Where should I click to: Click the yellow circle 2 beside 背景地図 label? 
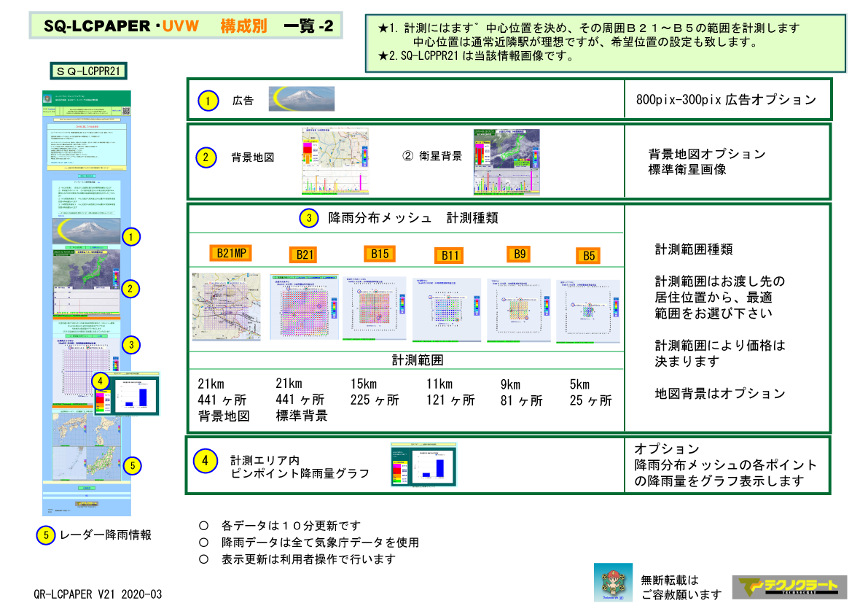[206, 157]
